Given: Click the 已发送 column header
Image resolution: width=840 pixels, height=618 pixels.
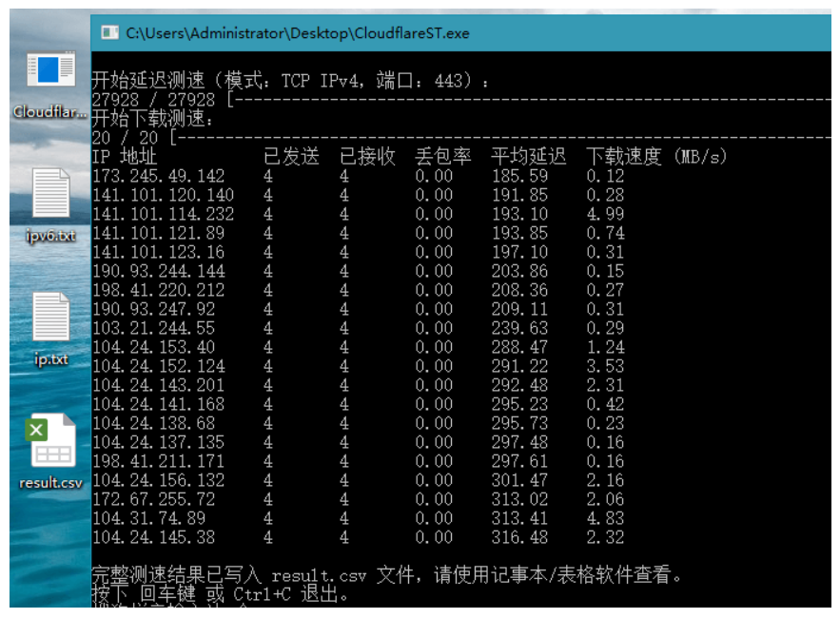Looking at the screenshot, I should (x=291, y=157).
